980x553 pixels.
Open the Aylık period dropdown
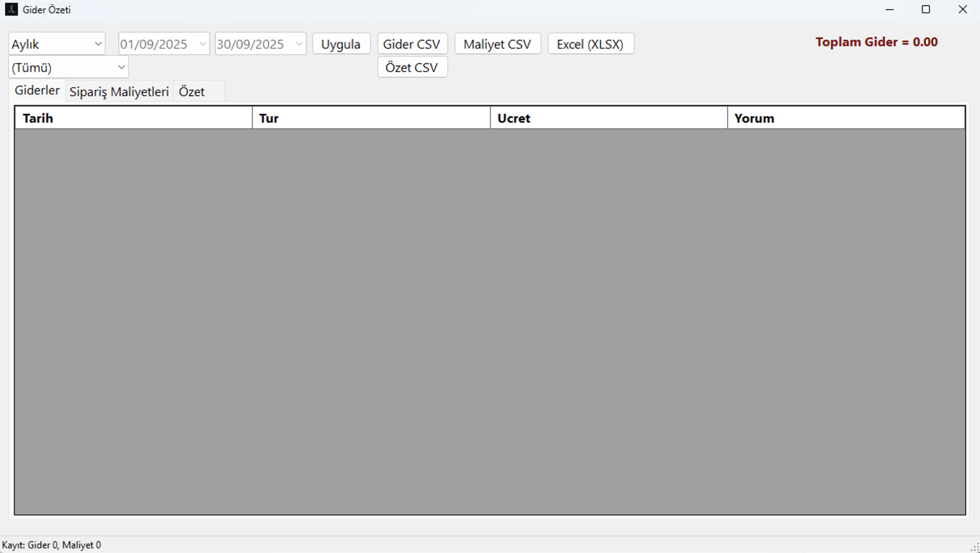pyautogui.click(x=57, y=44)
